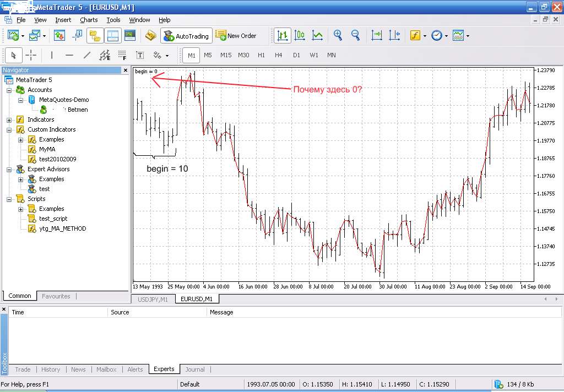This screenshot has width=564, height=392.
Task: Set timeframe to D1
Action: tap(296, 56)
